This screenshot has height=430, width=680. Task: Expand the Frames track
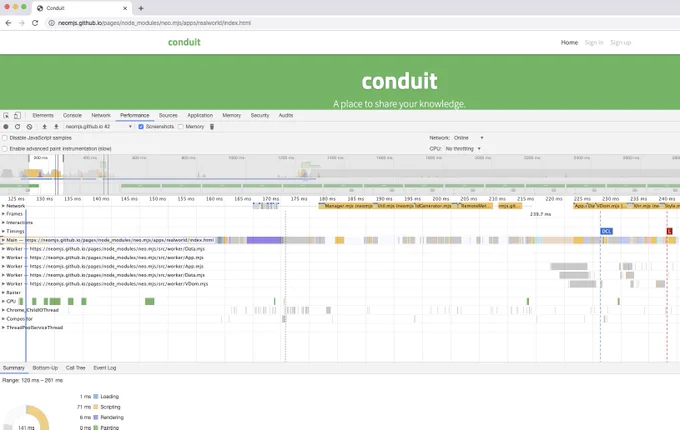pyautogui.click(x=3, y=214)
